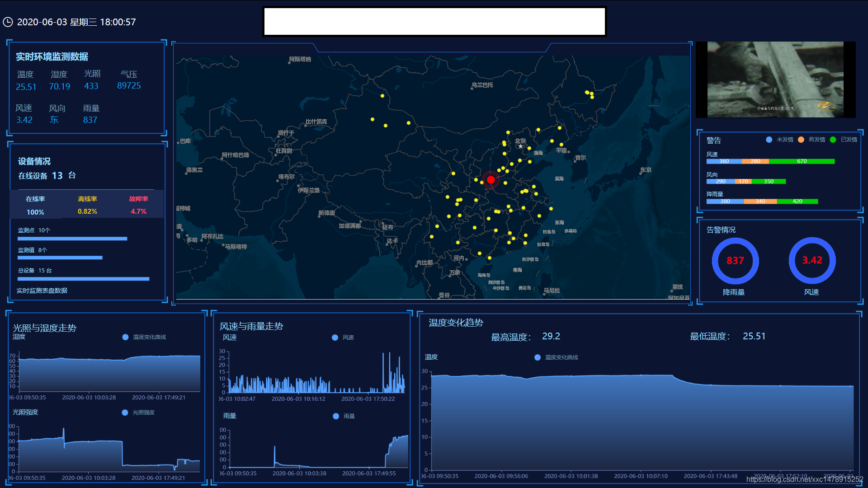The width and height of the screenshot is (868, 488).
Task: Click the white title input box
Action: pyautogui.click(x=434, y=21)
